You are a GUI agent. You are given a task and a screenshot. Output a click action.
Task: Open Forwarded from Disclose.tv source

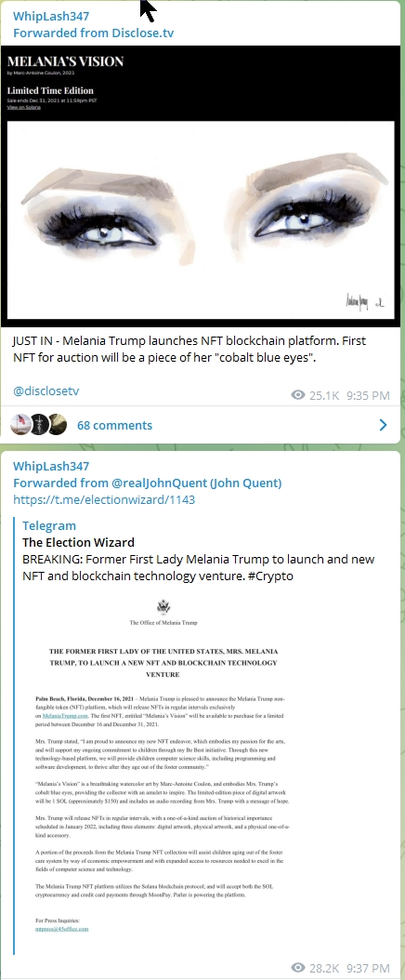point(94,33)
